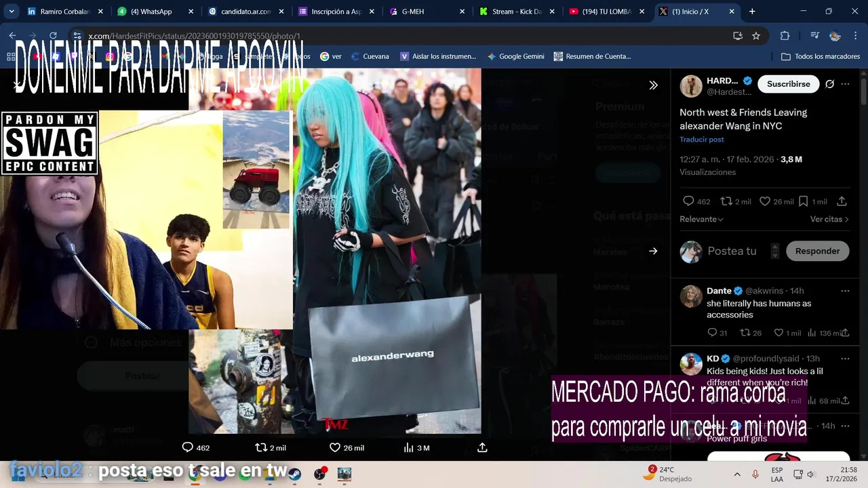Bookmark this page with star icon
Viewport: 868px width, 488px height.
click(756, 36)
